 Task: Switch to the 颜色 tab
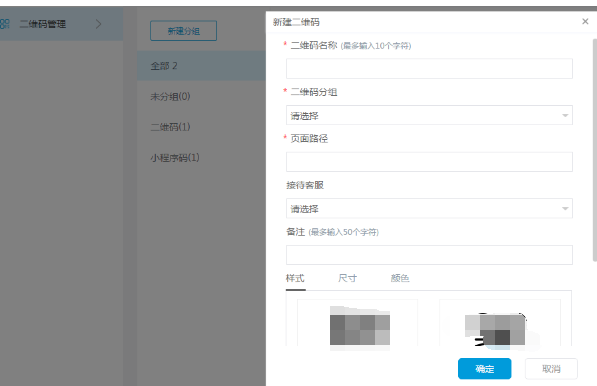tap(400, 278)
